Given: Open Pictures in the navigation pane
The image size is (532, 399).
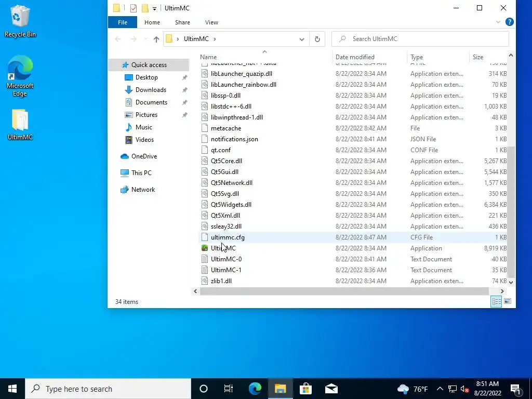Looking at the screenshot, I should point(146,115).
